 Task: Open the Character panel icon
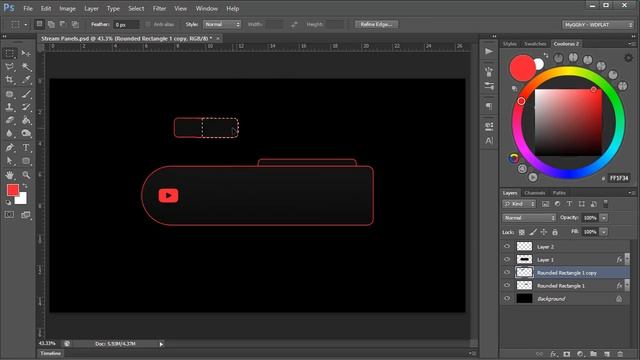coord(489,141)
